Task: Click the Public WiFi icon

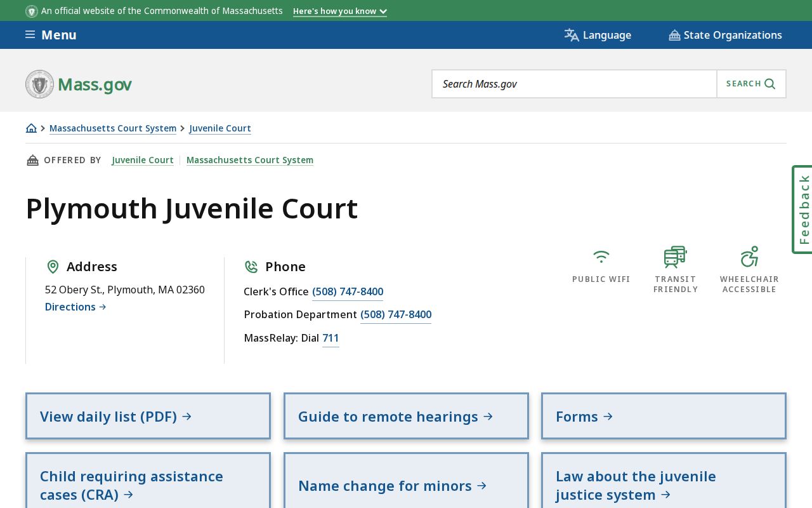Action: [601, 257]
